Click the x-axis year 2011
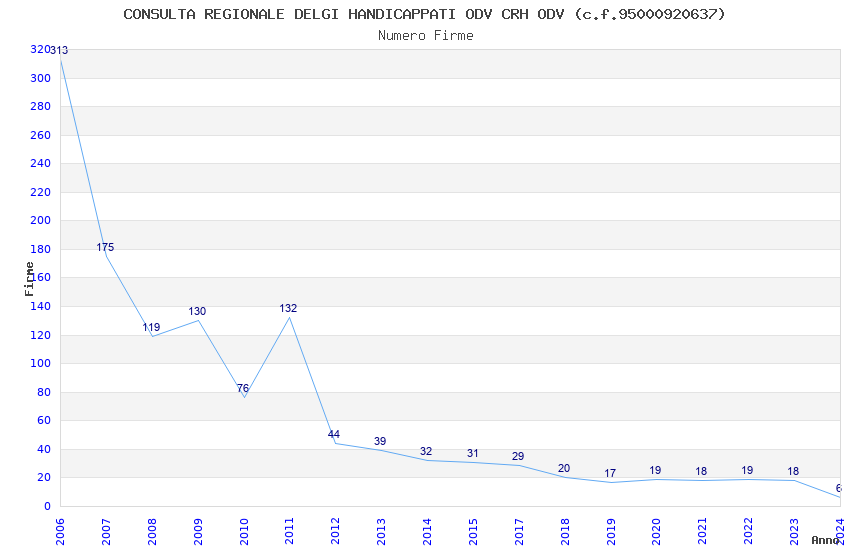850x550 pixels. point(289,531)
